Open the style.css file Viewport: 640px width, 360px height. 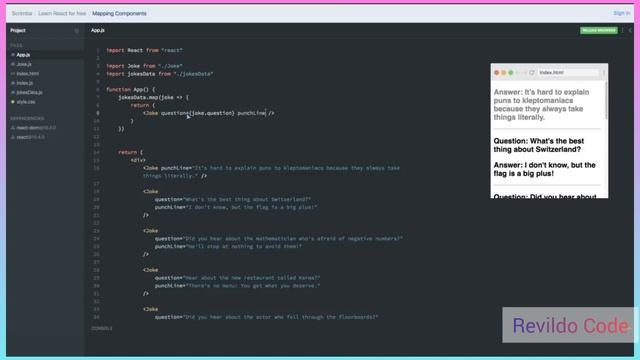coord(25,102)
